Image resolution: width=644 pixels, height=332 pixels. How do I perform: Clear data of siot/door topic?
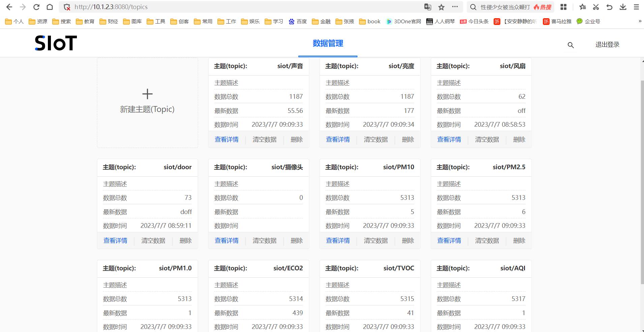(x=153, y=241)
